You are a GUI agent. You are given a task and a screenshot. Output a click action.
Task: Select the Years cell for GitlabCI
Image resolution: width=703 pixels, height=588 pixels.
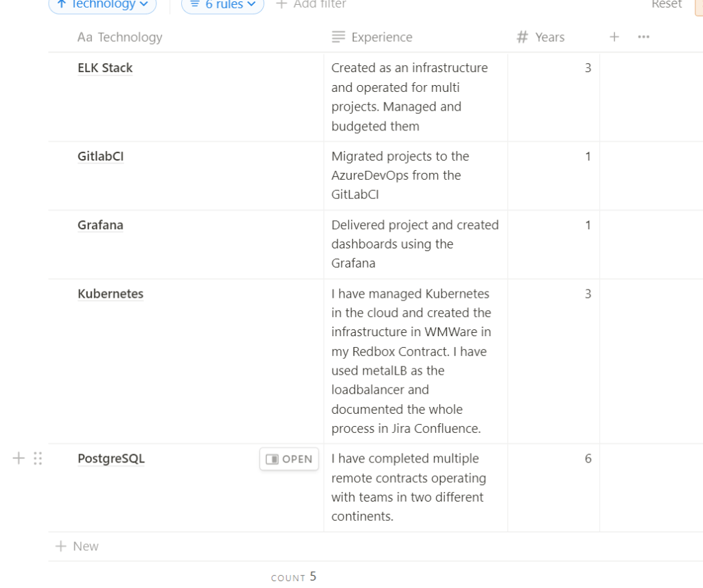(x=554, y=176)
